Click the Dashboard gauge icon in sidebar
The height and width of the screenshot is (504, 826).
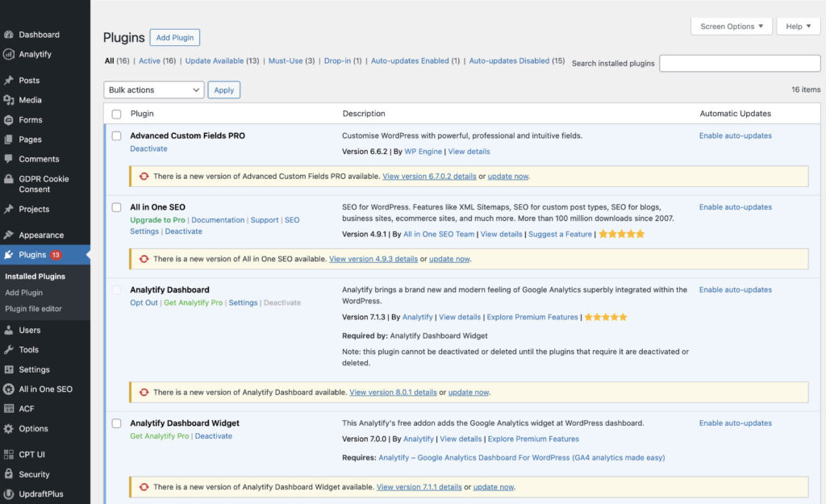[8, 35]
